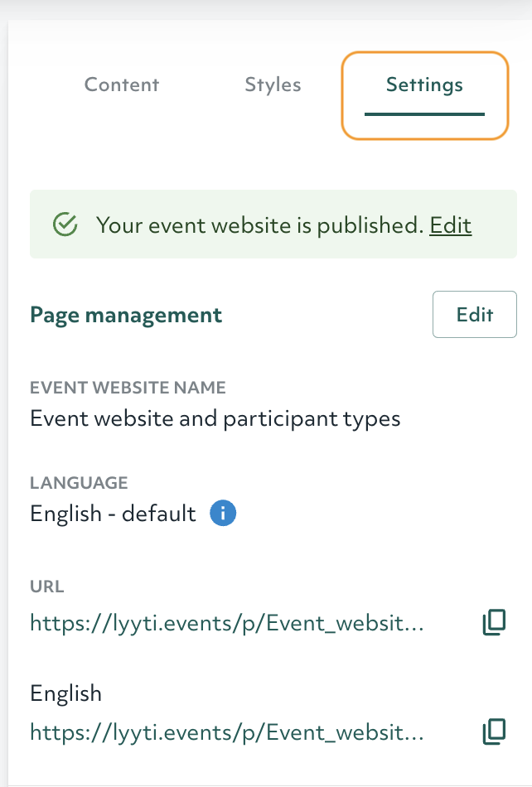The height and width of the screenshot is (787, 532).
Task: Click the 'Event website and participant types' name
Action: click(x=215, y=418)
